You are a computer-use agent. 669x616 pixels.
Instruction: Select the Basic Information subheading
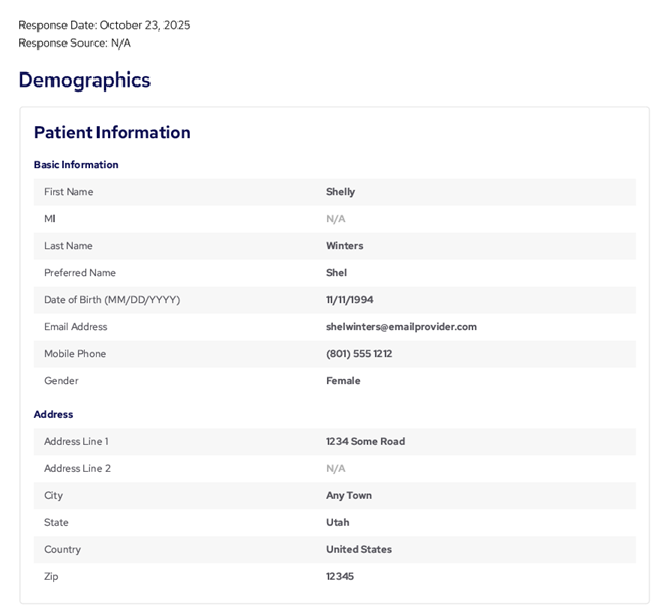(76, 165)
